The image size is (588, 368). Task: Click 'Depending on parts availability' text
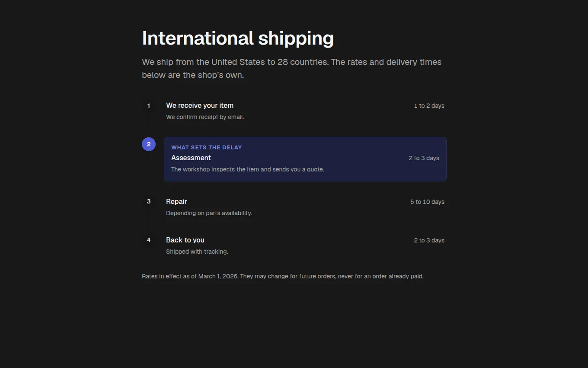pos(209,213)
